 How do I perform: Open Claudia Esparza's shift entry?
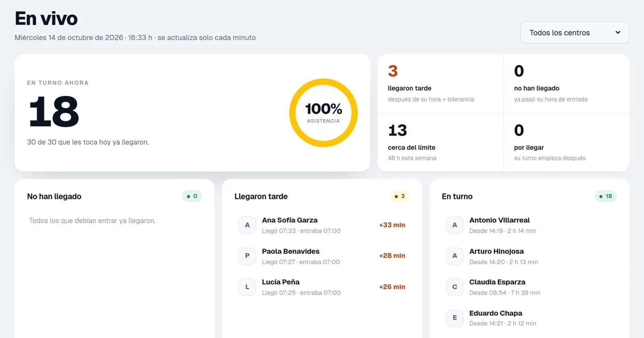point(529,287)
